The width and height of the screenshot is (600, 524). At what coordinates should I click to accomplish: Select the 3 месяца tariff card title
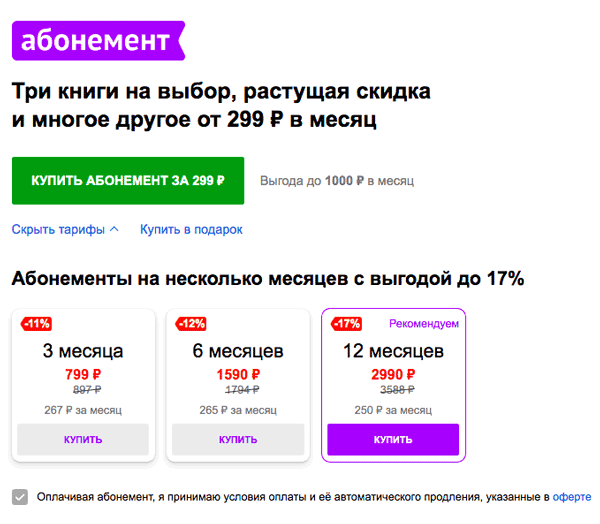coord(83,351)
